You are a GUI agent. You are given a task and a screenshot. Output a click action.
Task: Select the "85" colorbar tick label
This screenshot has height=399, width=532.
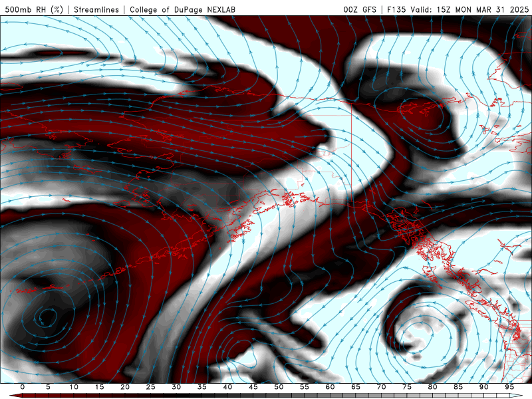[458, 387]
